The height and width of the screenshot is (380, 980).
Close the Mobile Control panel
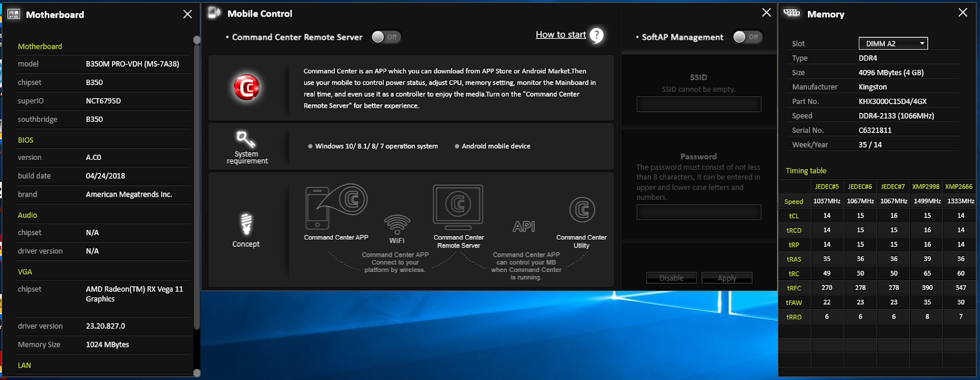point(766,12)
